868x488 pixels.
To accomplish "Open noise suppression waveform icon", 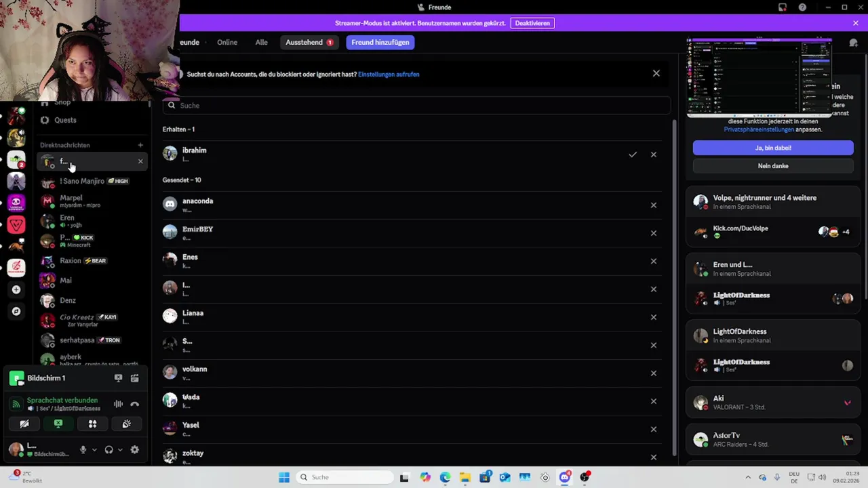I will pyautogui.click(x=118, y=404).
